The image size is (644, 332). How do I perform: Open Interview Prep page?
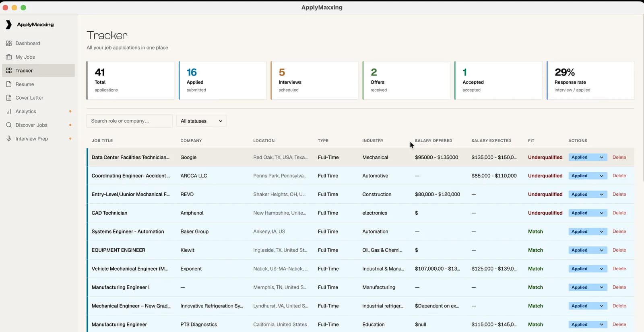[38, 139]
